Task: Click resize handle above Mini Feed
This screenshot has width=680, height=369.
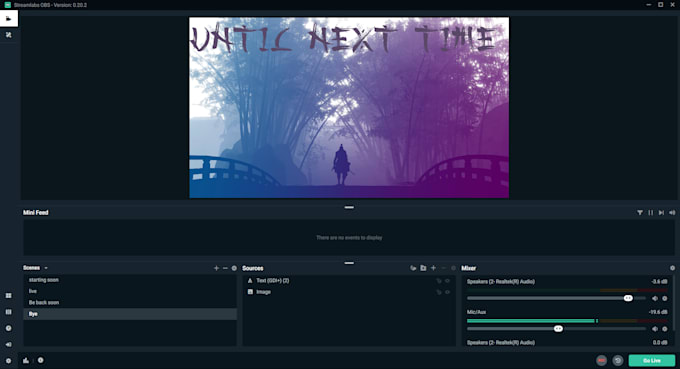Action: (349, 207)
